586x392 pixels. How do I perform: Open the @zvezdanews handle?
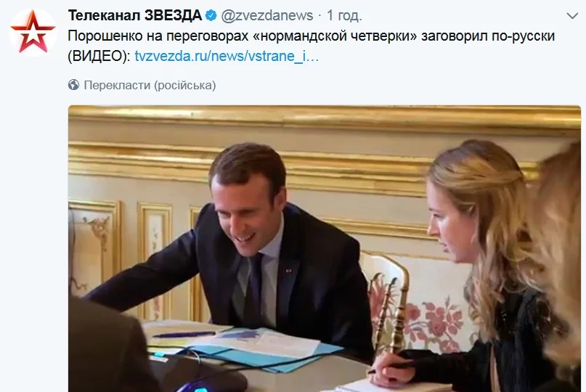point(266,15)
